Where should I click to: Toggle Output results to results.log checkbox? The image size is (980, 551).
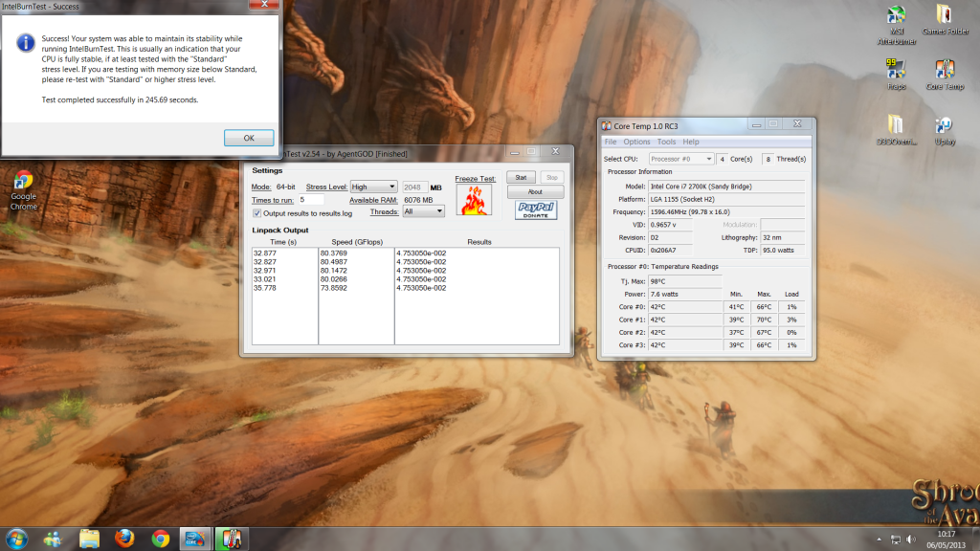256,213
